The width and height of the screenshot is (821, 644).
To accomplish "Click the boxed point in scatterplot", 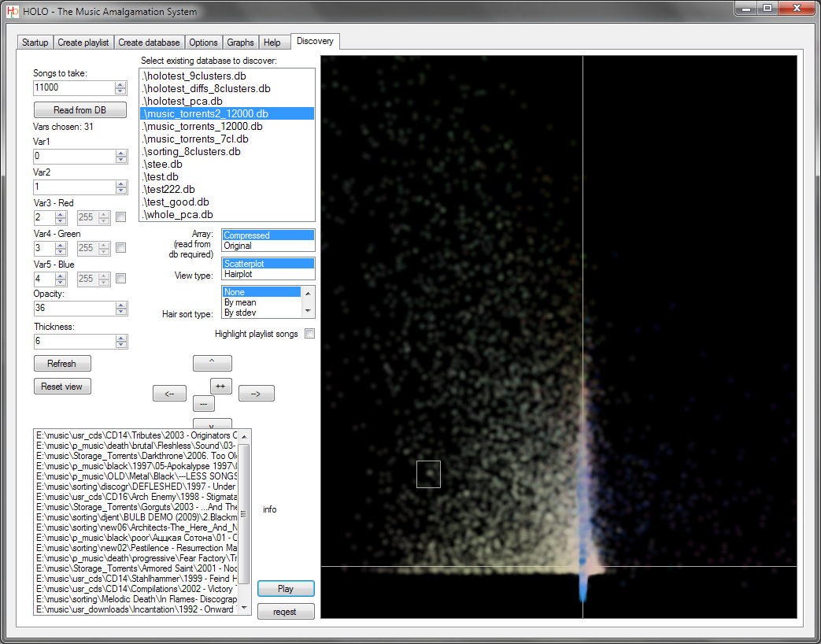I will (x=428, y=474).
